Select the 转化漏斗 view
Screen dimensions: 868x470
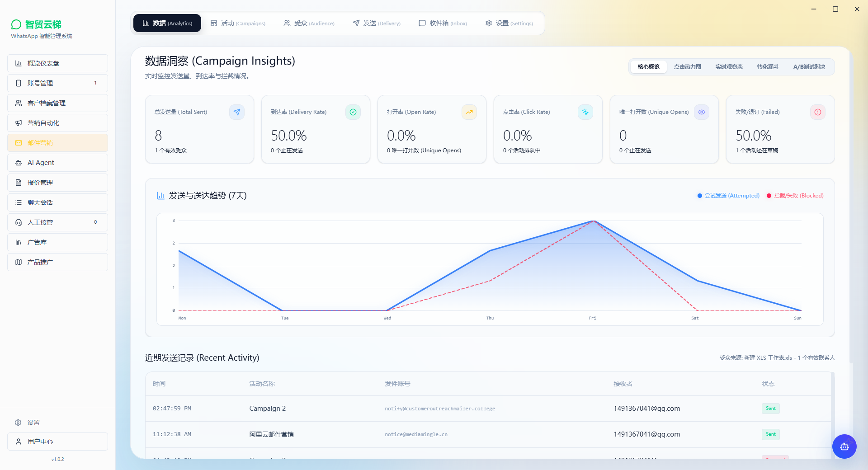768,67
